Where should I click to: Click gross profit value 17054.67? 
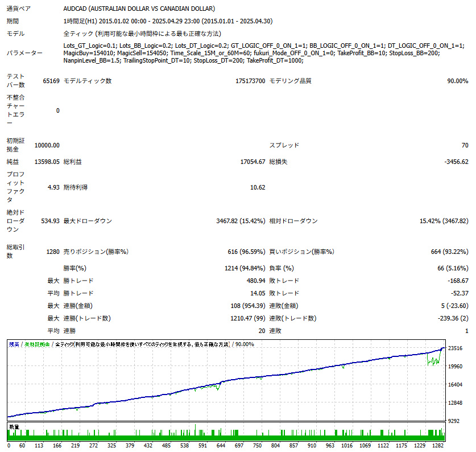pyautogui.click(x=253, y=162)
